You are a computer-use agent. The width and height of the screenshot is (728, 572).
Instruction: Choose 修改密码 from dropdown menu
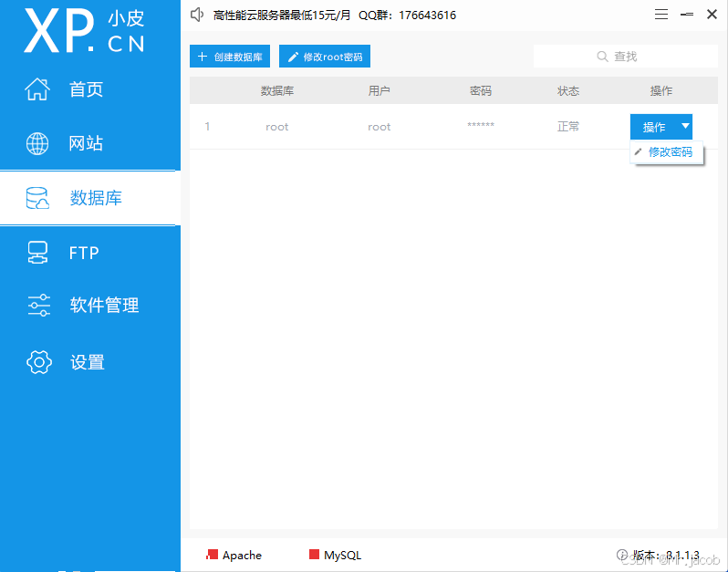(666, 151)
